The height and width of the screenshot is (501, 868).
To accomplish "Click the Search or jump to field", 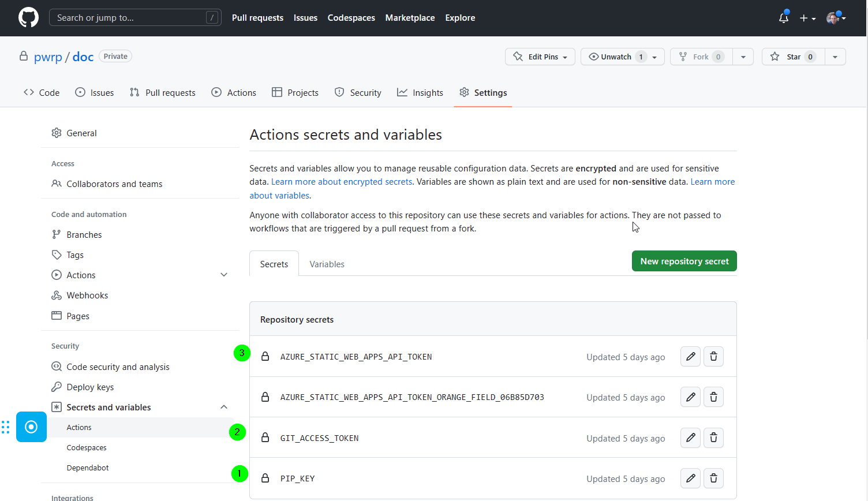I will [x=135, y=17].
